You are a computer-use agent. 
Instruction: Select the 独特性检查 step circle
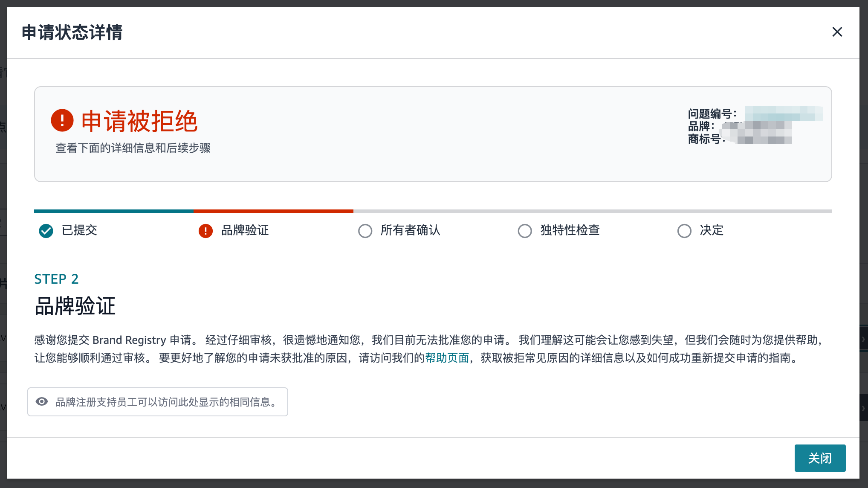tap(524, 231)
